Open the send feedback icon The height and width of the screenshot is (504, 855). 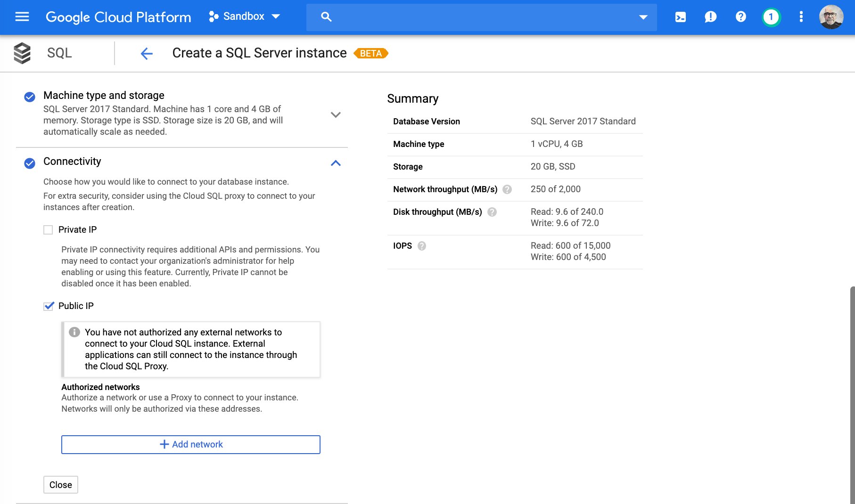pos(710,17)
